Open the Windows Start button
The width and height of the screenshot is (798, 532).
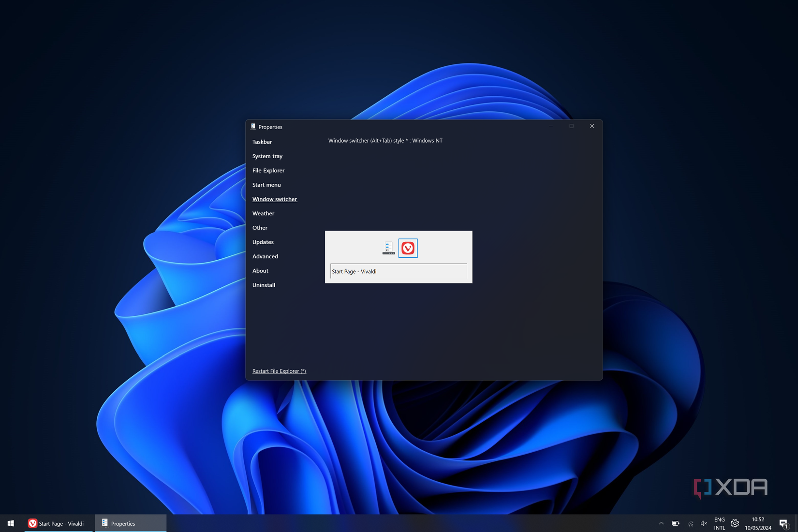(10, 523)
